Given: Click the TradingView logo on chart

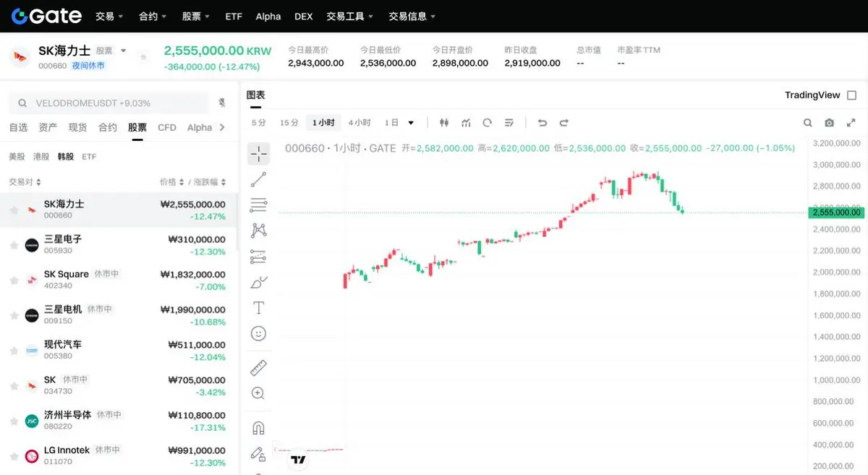Looking at the screenshot, I should pos(298,459).
